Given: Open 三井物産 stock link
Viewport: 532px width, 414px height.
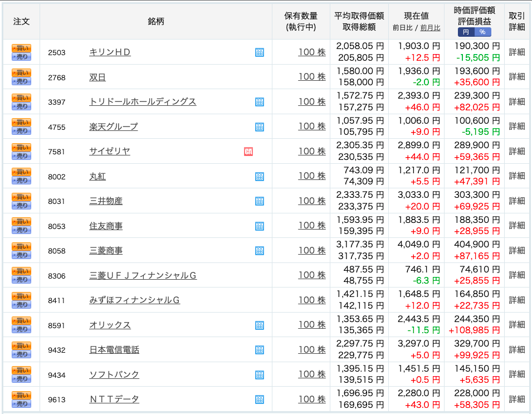Looking at the screenshot, I should [106, 201].
